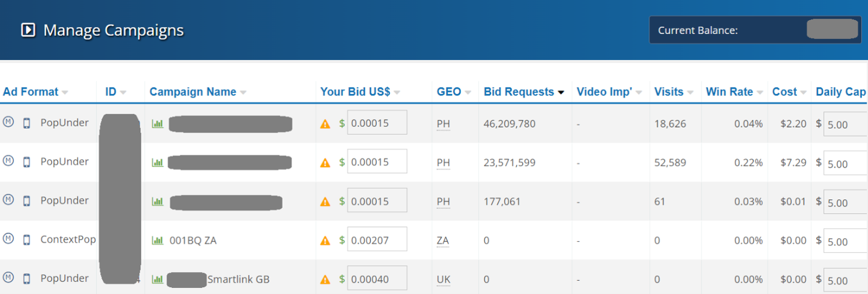This screenshot has height=294, width=868.
Task: Click the M circle icon in the Smartlink GB row
Action: coord(8,277)
